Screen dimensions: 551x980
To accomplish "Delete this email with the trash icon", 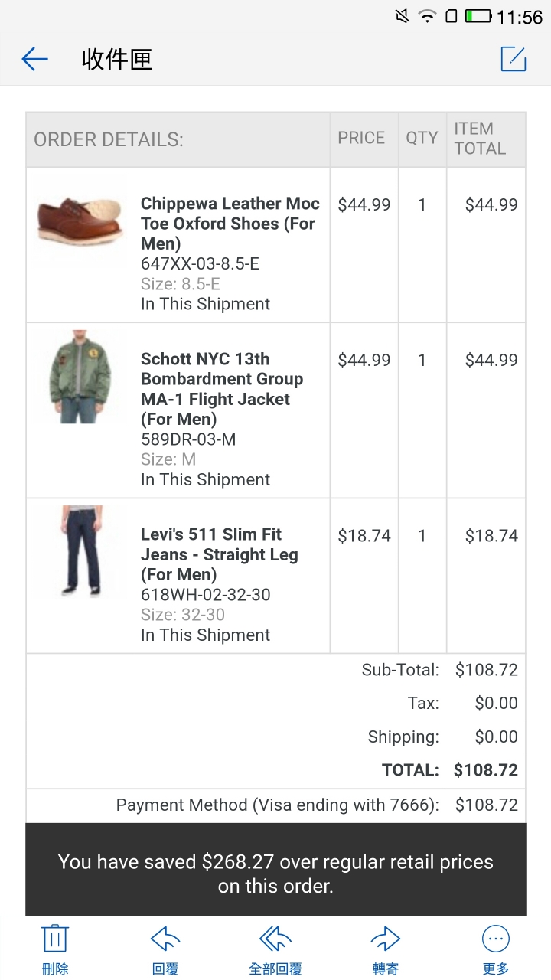I will tap(55, 949).
